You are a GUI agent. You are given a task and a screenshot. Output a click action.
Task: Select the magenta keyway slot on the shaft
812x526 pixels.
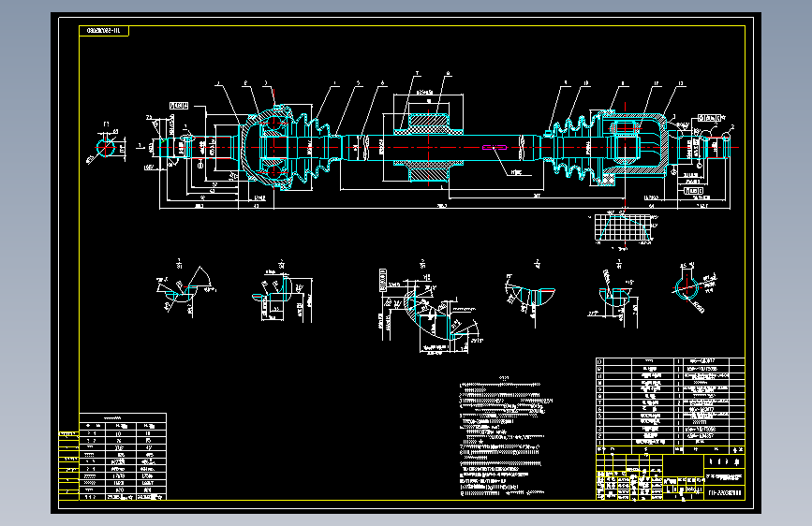pyautogui.click(x=495, y=148)
